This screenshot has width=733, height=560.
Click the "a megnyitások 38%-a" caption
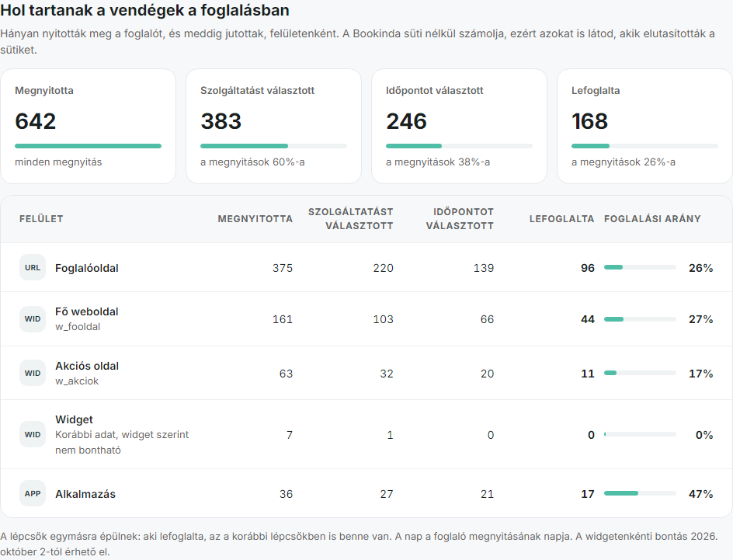[438, 162]
